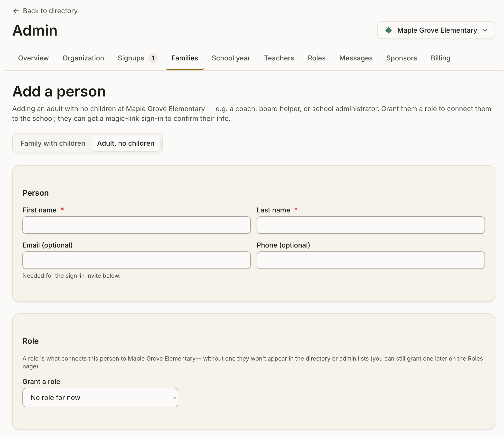Viewport: 504px width, 439px height.
Task: Open the Signups tab
Action: click(x=138, y=58)
